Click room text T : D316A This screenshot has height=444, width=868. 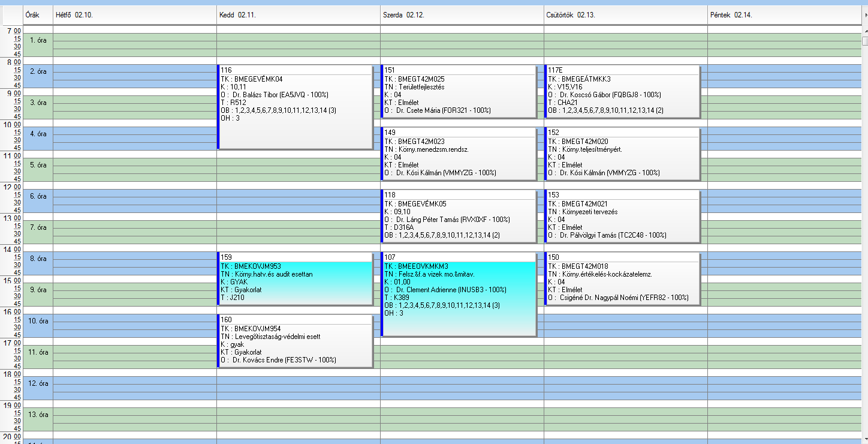(399, 227)
